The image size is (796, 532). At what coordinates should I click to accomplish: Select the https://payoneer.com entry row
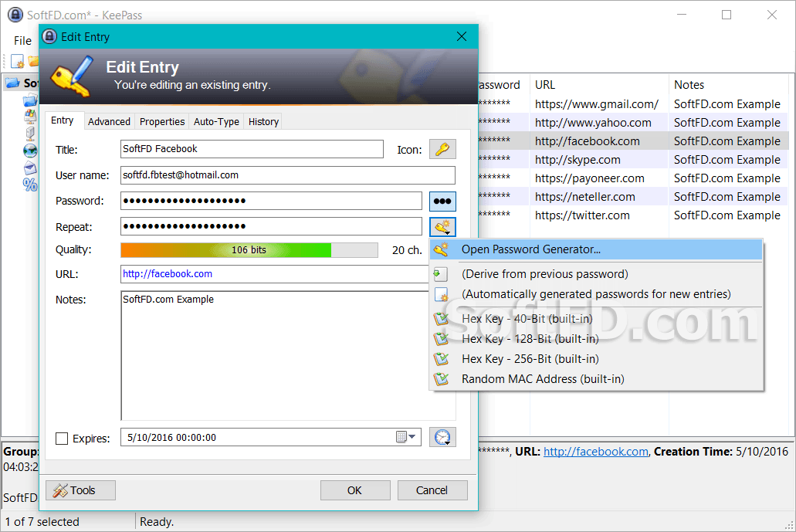pos(634,178)
